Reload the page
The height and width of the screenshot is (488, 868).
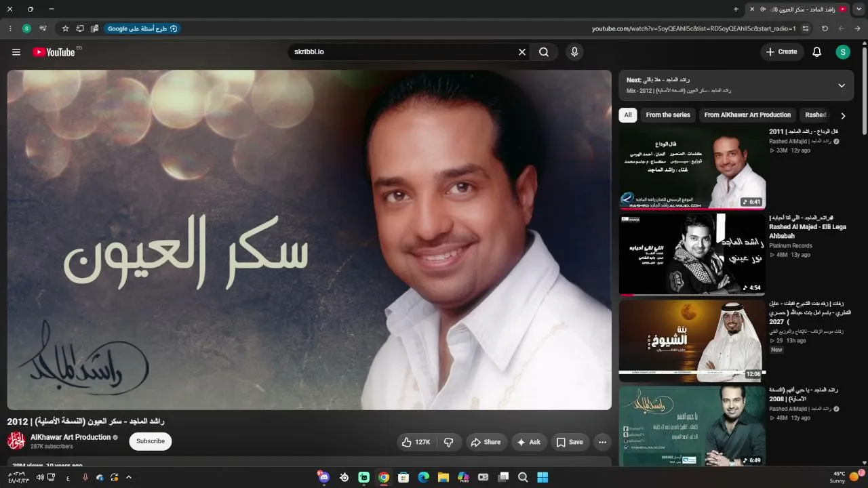point(825,28)
